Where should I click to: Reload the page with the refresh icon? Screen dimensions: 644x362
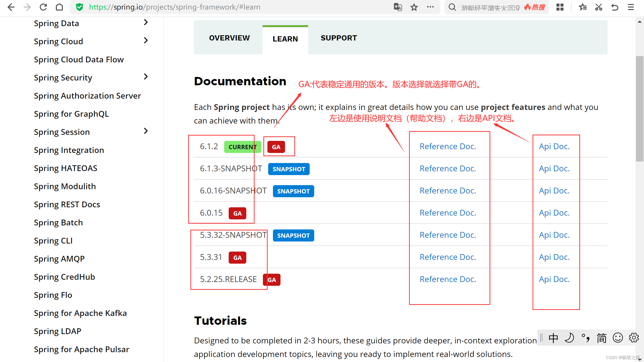(x=43, y=7)
